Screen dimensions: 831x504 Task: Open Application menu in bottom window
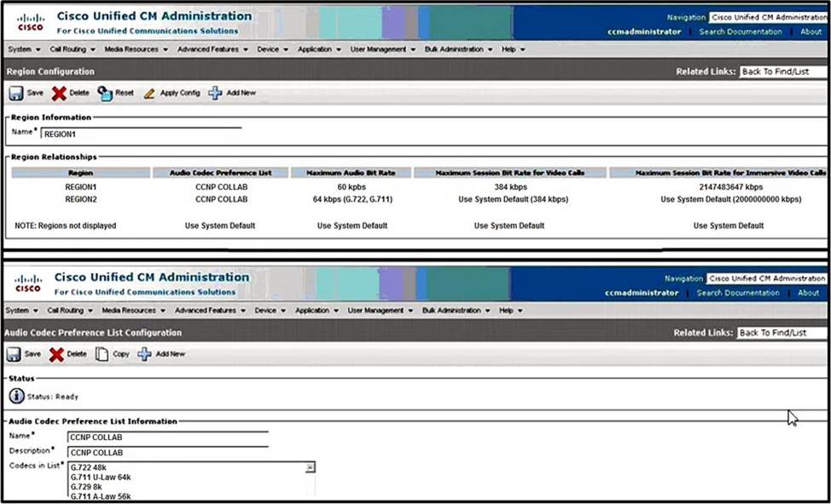[317, 310]
